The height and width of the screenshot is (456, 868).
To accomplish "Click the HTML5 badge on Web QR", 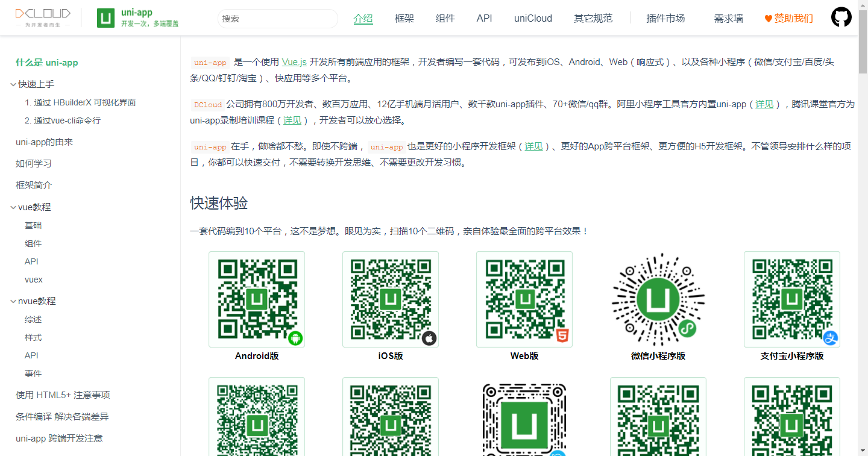I will 562,337.
